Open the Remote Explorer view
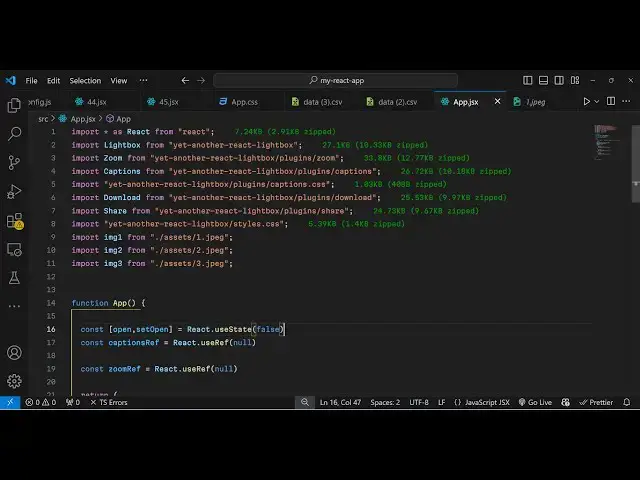Viewport: 640px width, 480px height. pos(14,249)
